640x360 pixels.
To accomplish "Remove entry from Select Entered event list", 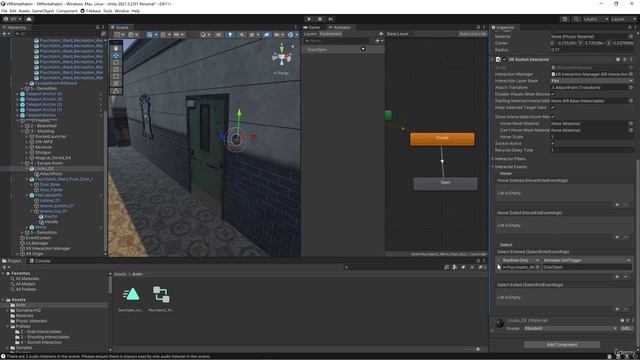I will [x=626, y=277].
